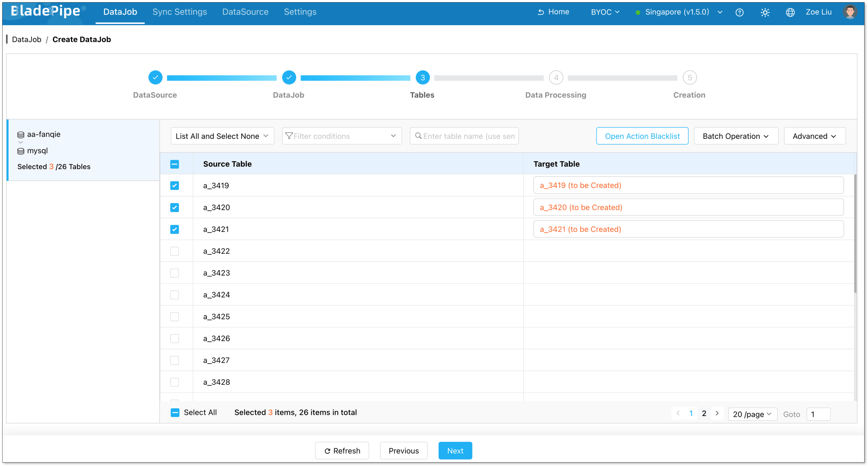
Task: Open the DataSource menu item
Action: click(x=245, y=12)
